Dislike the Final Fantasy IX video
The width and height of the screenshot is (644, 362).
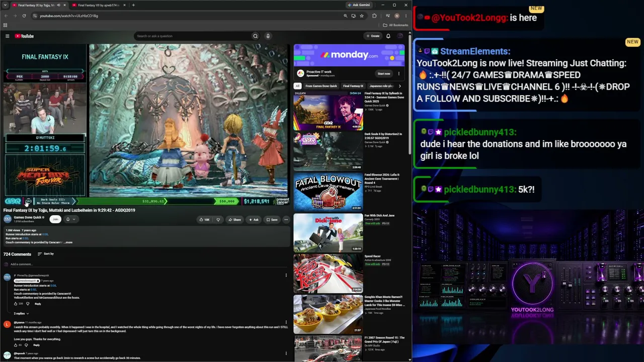[x=218, y=220]
